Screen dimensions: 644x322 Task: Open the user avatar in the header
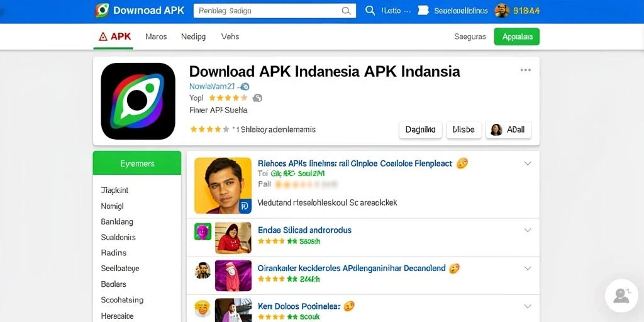(501, 11)
